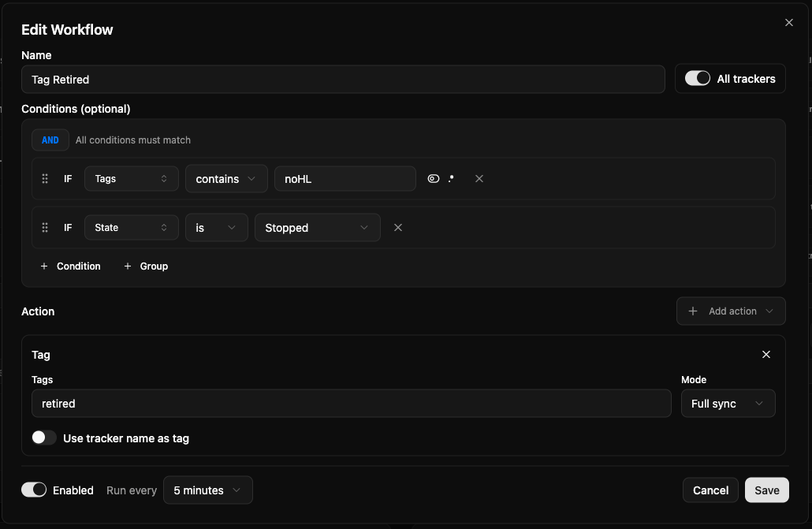This screenshot has width=812, height=529.
Task: Click the negate toggle icon beside noHL
Action: tap(433, 179)
